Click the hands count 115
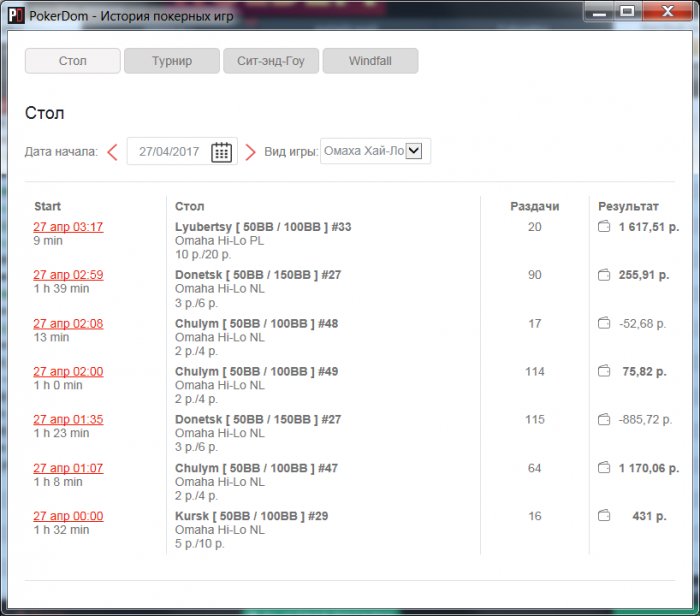 point(534,420)
